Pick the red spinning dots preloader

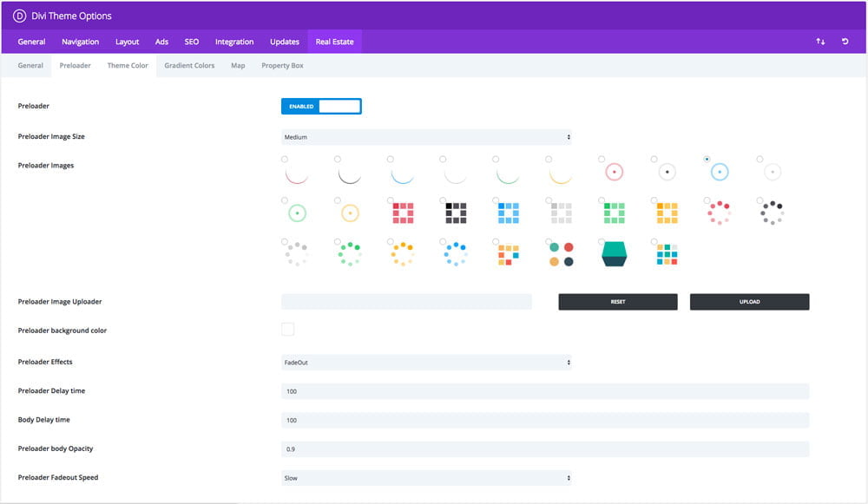coord(720,213)
